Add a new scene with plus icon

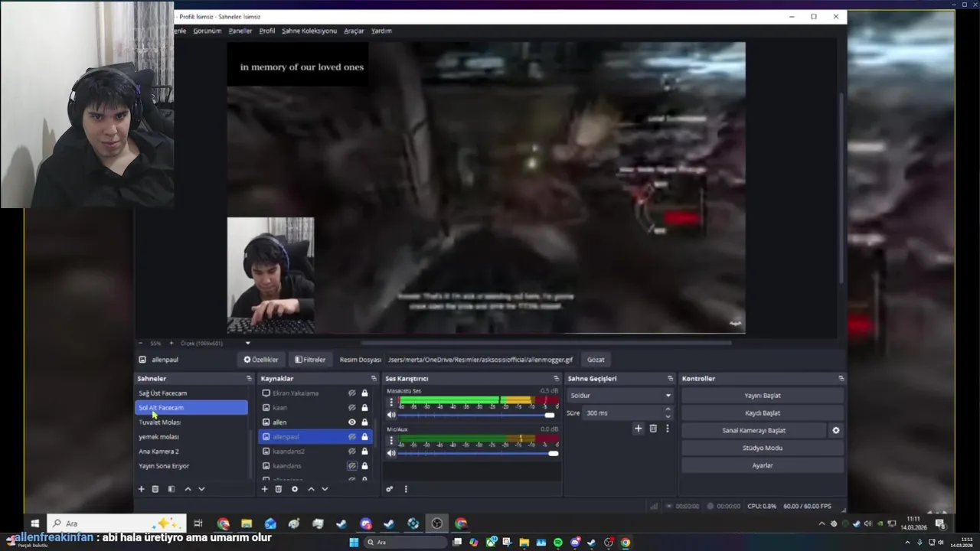(141, 489)
